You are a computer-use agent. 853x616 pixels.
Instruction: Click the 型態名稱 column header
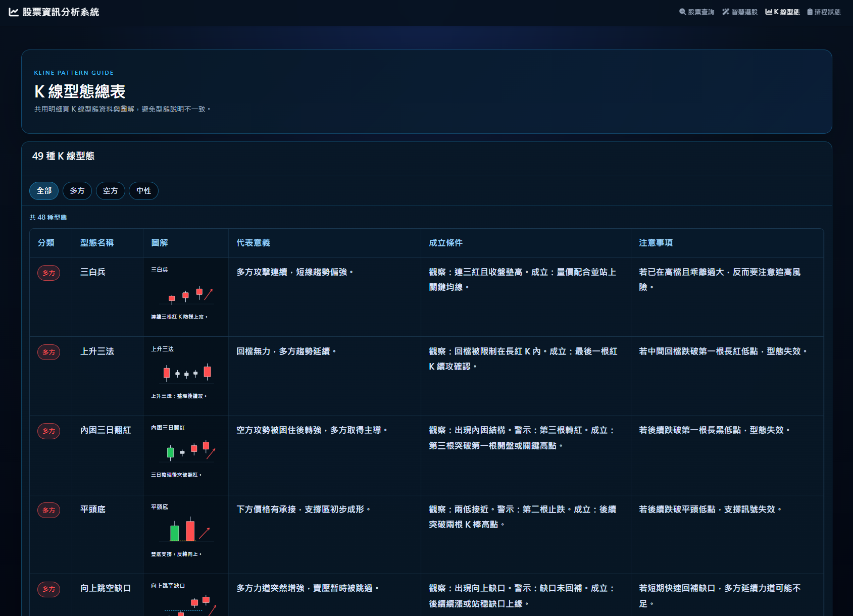[x=97, y=243]
